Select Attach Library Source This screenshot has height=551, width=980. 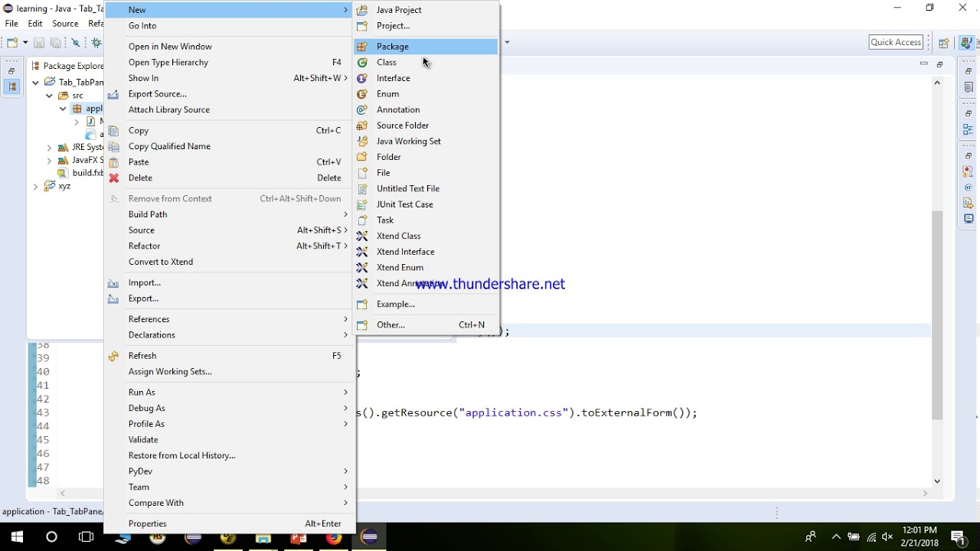coord(229,110)
